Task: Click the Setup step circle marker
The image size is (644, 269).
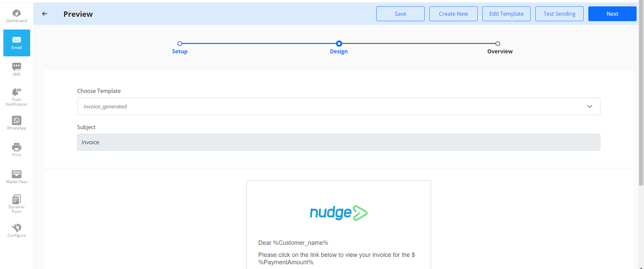Action: (180, 44)
